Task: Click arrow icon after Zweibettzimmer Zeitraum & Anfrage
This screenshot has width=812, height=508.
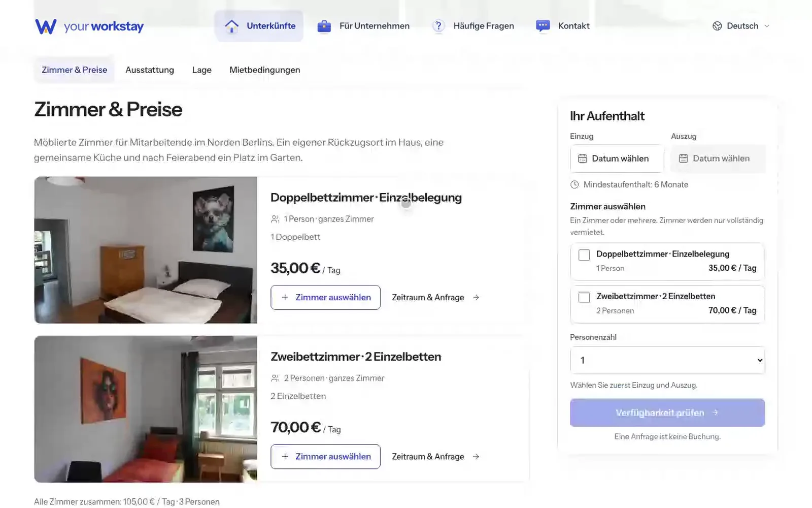Action: click(476, 456)
